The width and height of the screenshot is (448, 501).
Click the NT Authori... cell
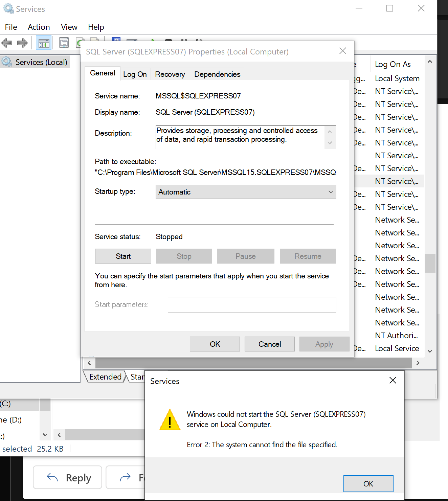(396, 336)
